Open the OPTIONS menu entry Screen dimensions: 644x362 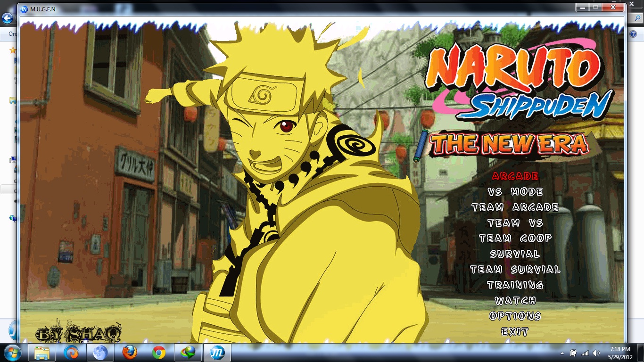tap(515, 316)
